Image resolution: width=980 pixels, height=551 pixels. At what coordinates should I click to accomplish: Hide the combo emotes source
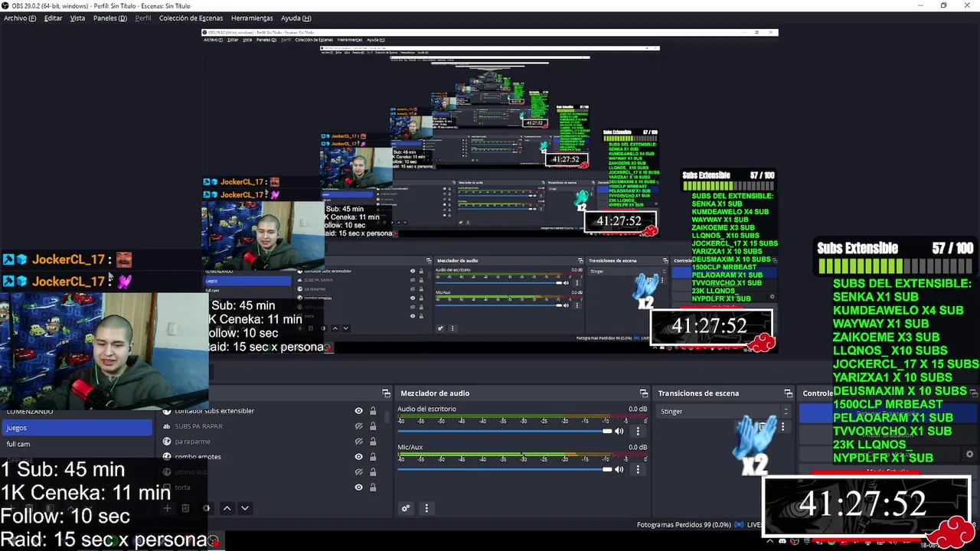(x=358, y=457)
